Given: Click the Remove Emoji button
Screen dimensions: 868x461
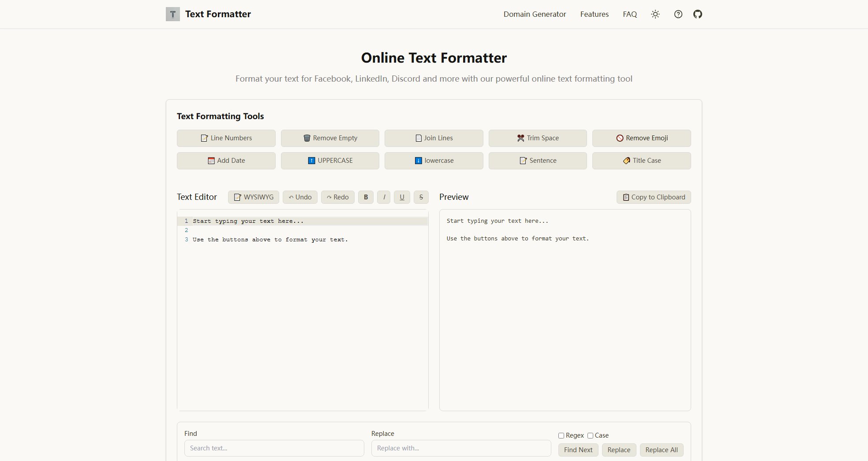Looking at the screenshot, I should (x=641, y=138).
